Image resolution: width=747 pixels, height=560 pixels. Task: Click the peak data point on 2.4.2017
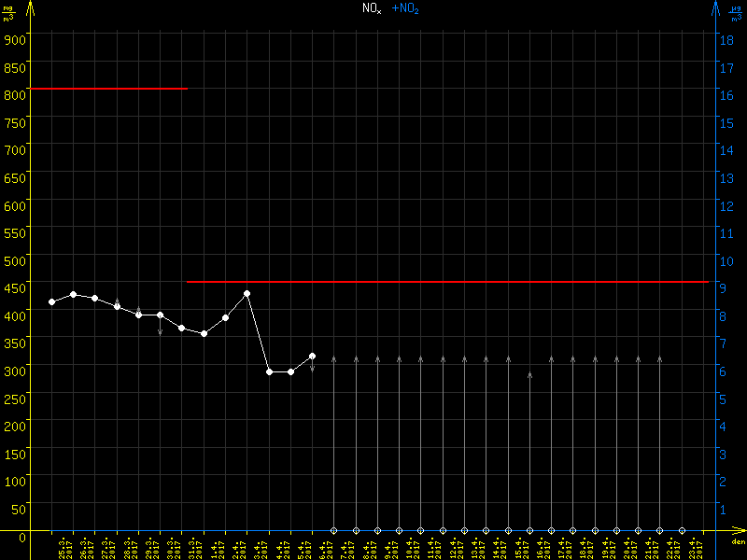tap(247, 293)
